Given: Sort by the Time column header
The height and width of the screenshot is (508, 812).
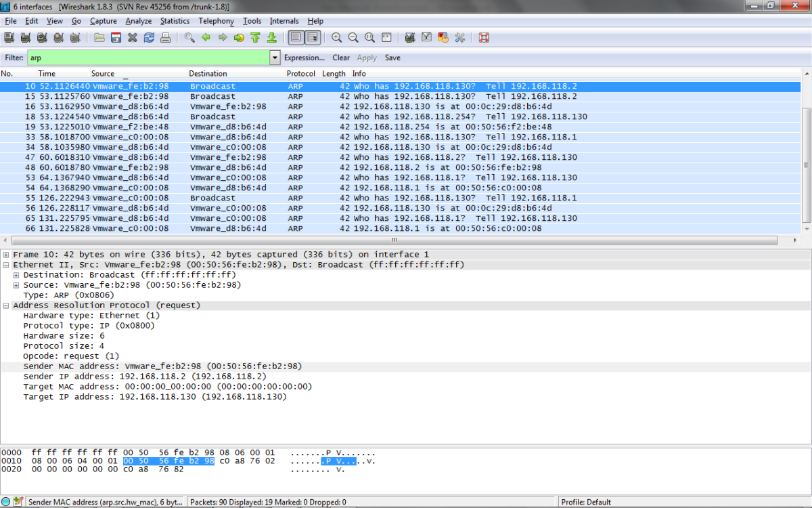Looking at the screenshot, I should click(47, 73).
